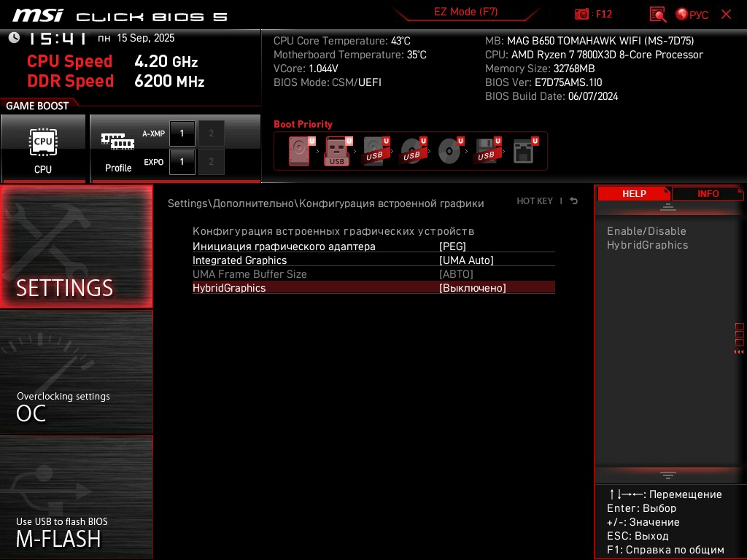Click the side panel collapse arrows
Screen dimensions: 747x560
(738, 352)
